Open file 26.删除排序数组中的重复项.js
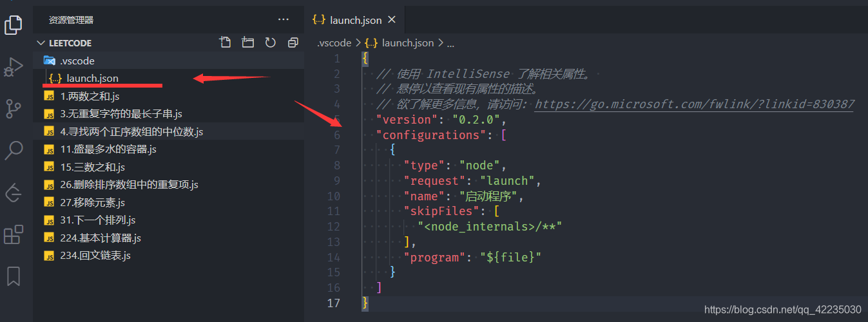This screenshot has height=322, width=868. [169, 184]
